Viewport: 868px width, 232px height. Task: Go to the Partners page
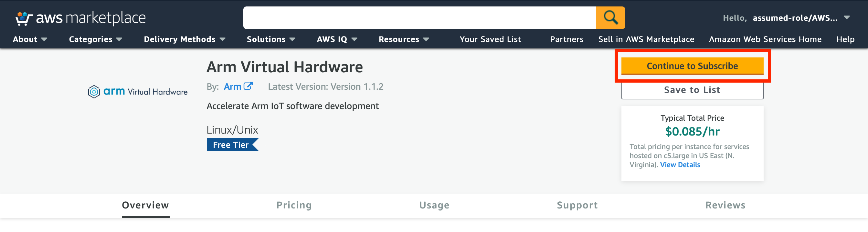[566, 39]
